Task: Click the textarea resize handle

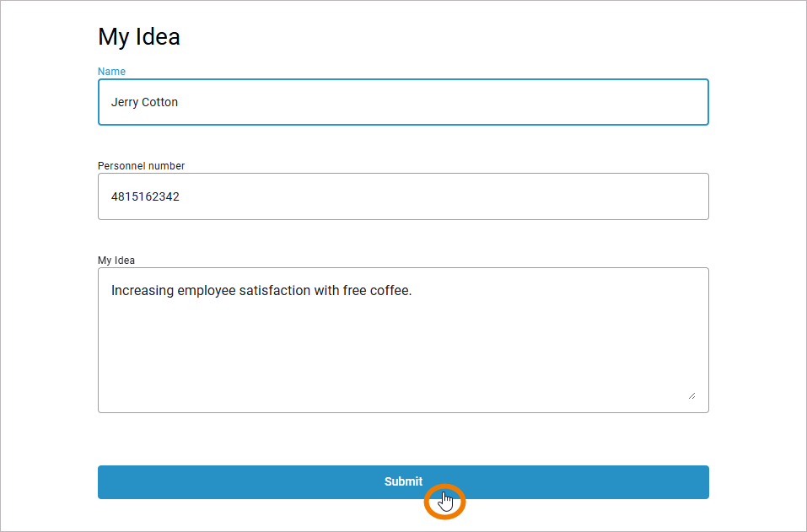Action: (691, 395)
